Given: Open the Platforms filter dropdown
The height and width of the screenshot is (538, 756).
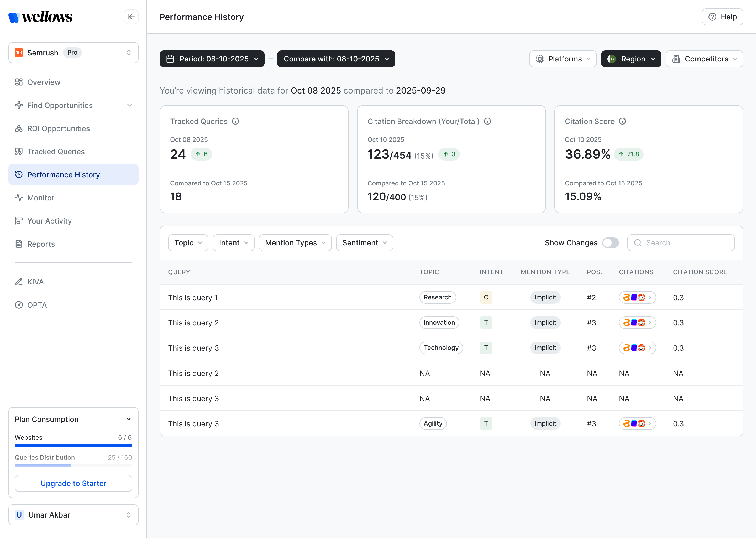Looking at the screenshot, I should click(x=563, y=59).
